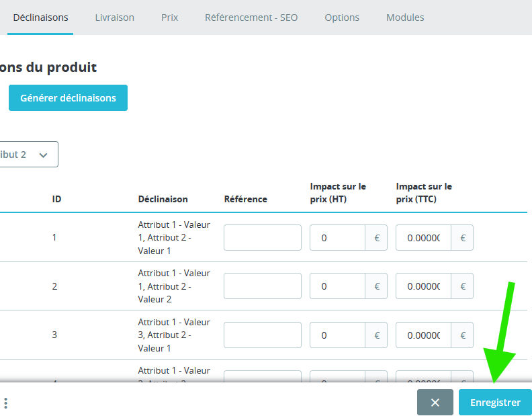Click the Générer déclinaisons button
Viewport: 532px width, 416px height.
pyautogui.click(x=68, y=98)
